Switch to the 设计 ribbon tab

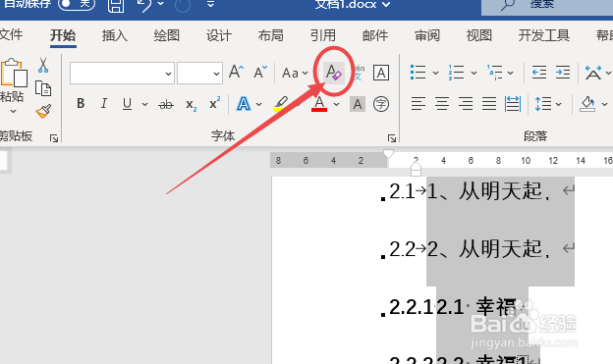coord(219,35)
